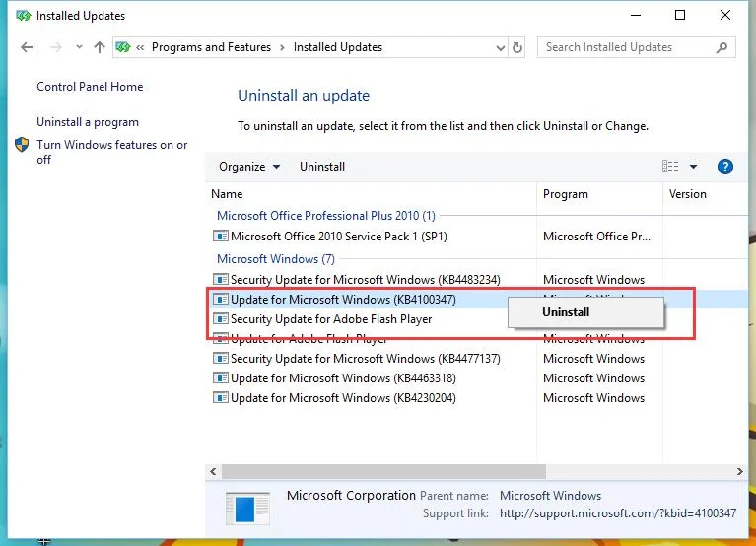This screenshot has width=756, height=546.
Task: Select Security Update KB4477137 row
Action: click(477, 359)
